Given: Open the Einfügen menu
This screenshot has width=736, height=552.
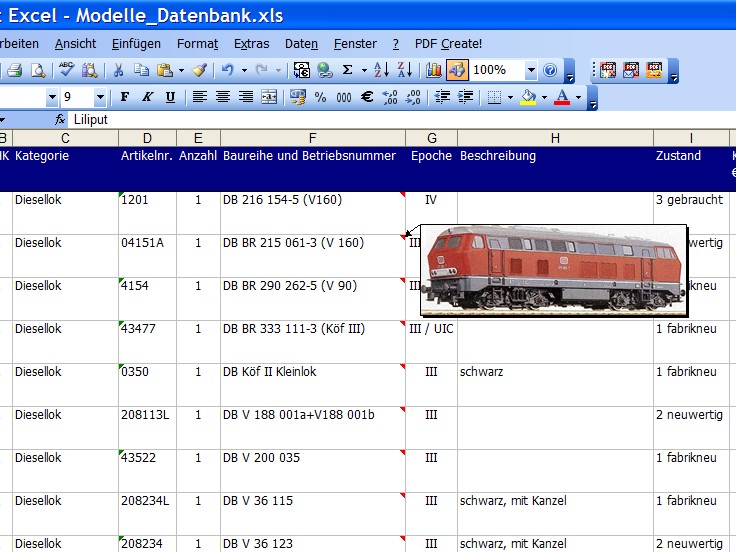Looking at the screenshot, I should 136,44.
